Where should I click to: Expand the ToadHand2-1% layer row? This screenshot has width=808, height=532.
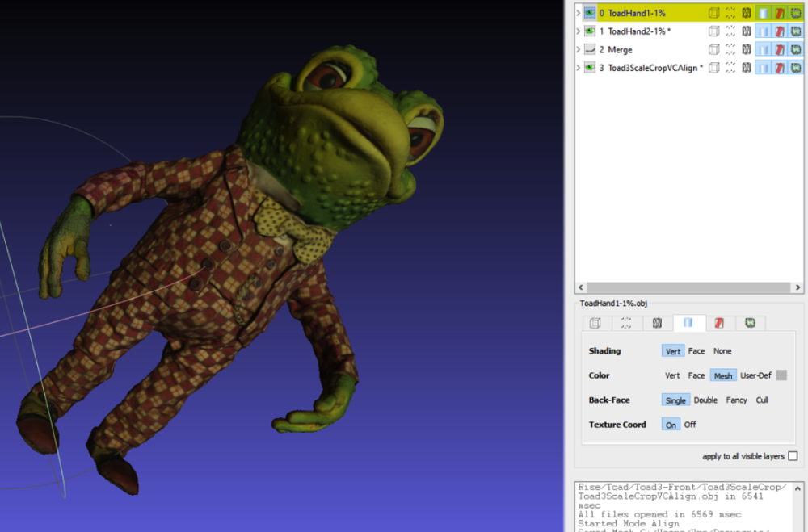pyautogui.click(x=579, y=31)
